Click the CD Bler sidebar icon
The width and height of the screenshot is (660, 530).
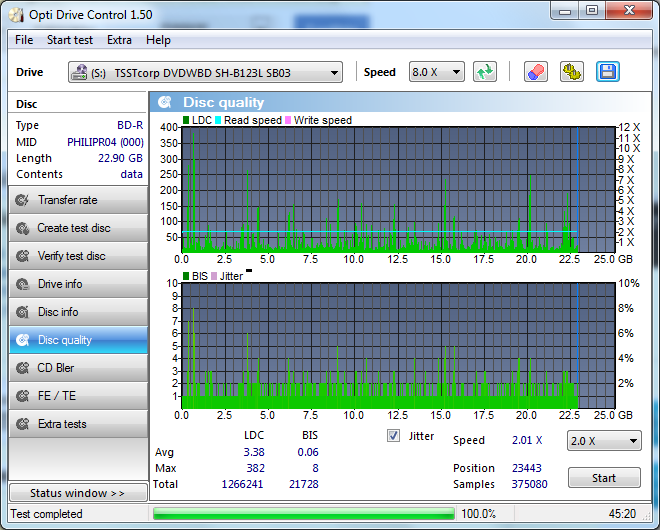coord(22,368)
